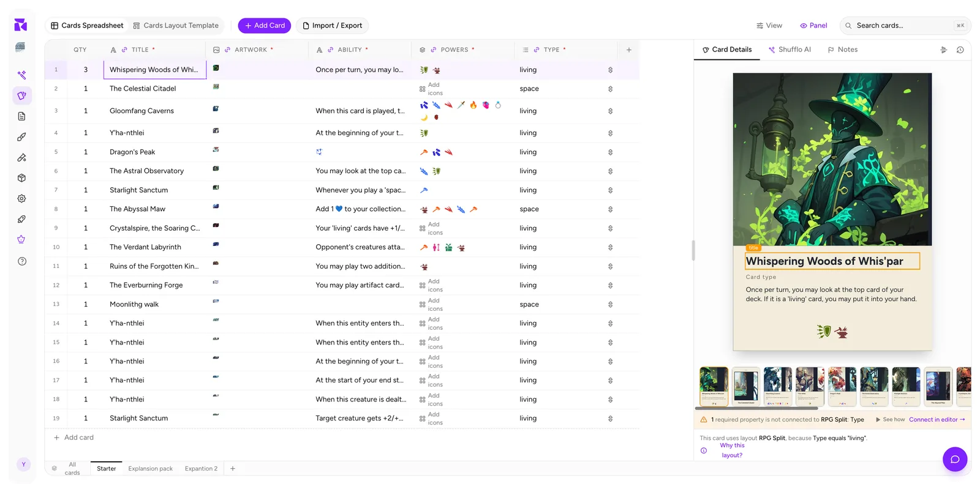Open the paint bucket sidebar icon

pyautogui.click(x=21, y=157)
